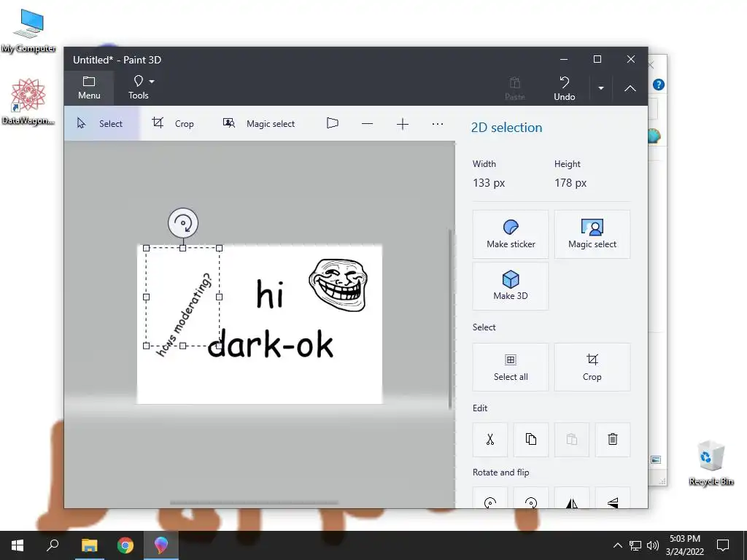747x560 pixels.
Task: Choose Magic select in the toolbar
Action: pyautogui.click(x=259, y=124)
